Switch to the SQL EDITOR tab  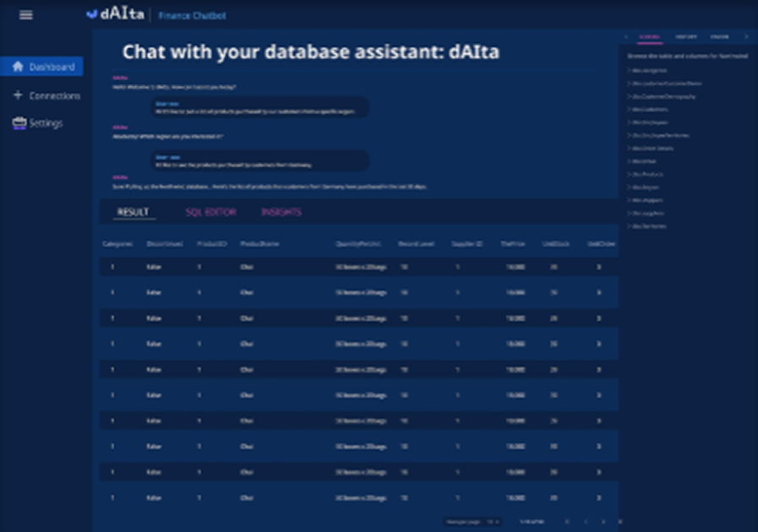pyautogui.click(x=211, y=212)
